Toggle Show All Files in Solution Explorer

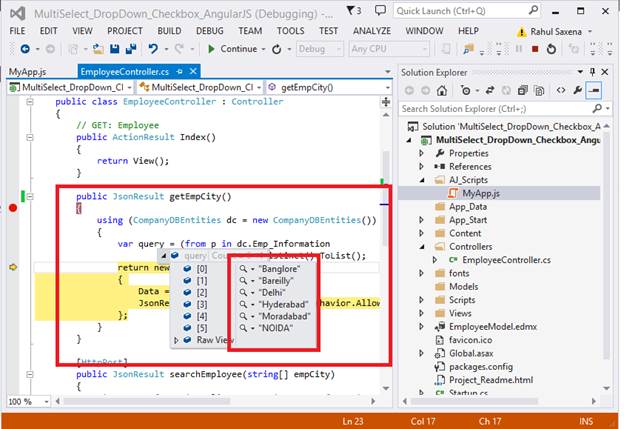coord(541,90)
